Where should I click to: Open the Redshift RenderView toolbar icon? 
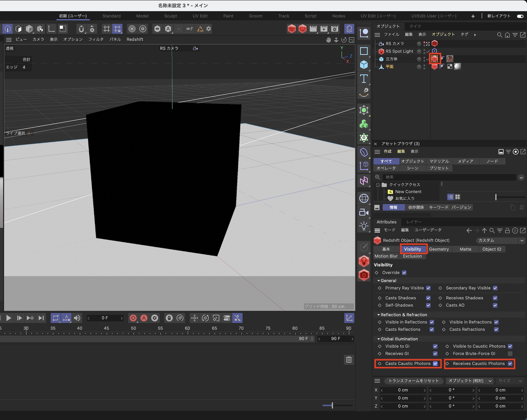coord(292,29)
